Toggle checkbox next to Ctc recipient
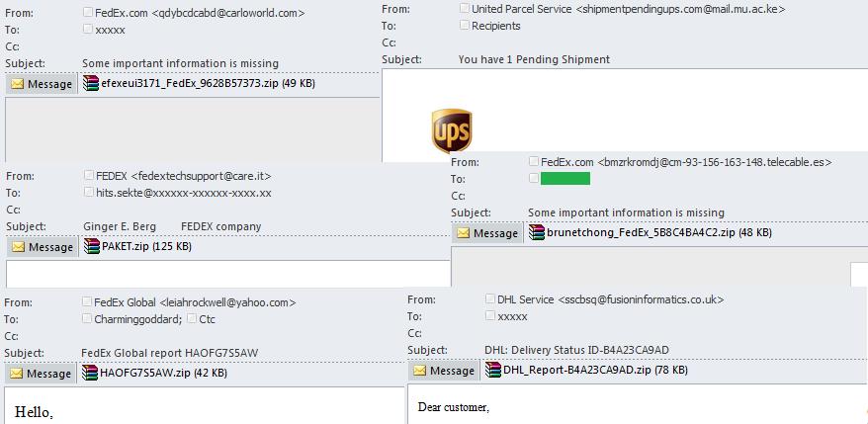 192,318
